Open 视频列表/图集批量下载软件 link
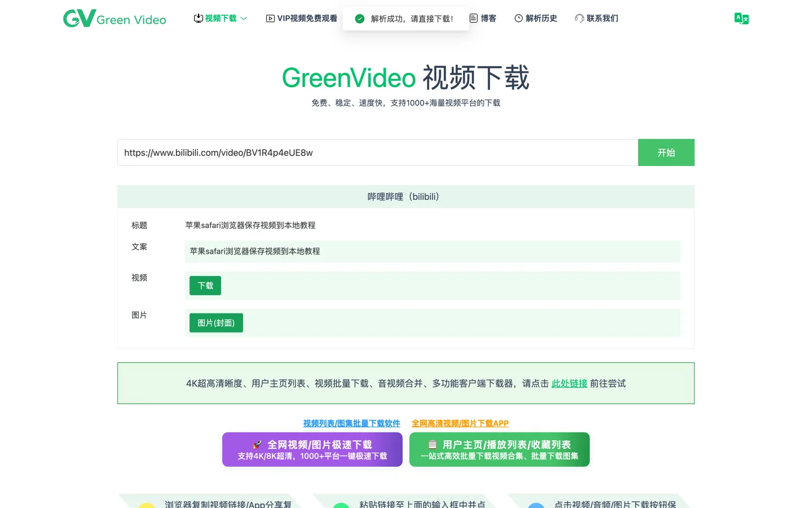 tap(352, 423)
